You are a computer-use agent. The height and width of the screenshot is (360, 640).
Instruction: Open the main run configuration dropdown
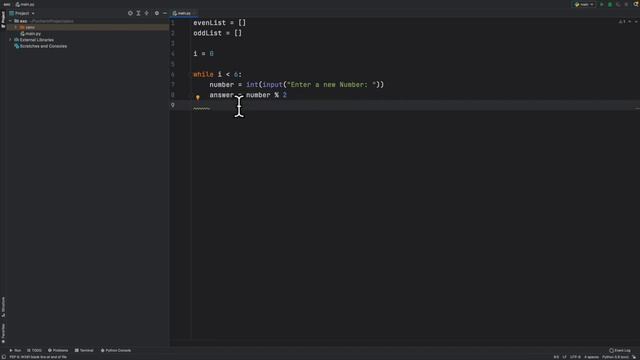pyautogui.click(x=584, y=4)
